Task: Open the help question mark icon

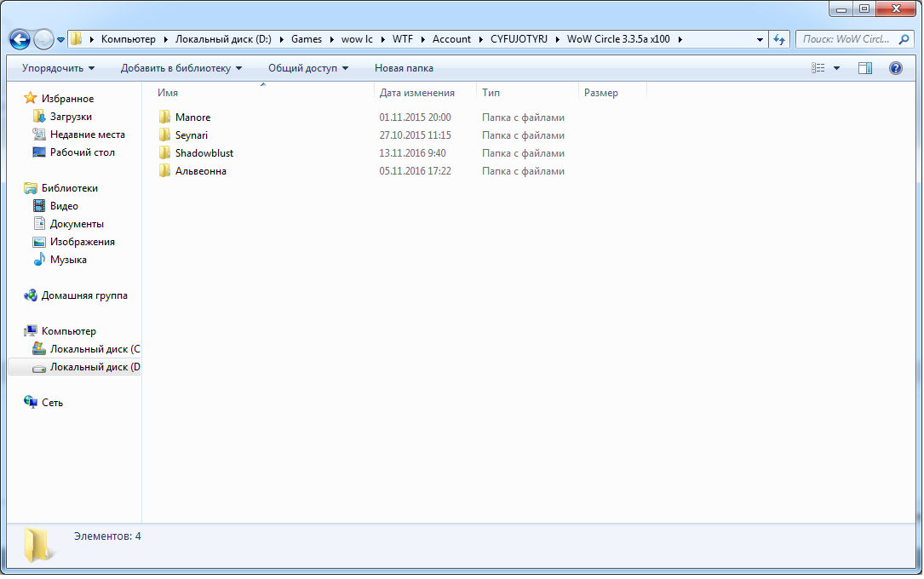Action: pyautogui.click(x=895, y=68)
